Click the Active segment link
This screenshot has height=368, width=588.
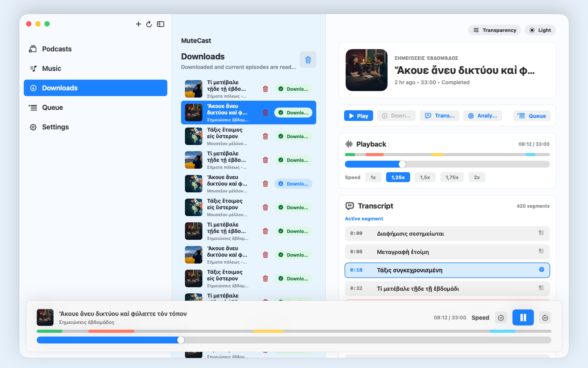[x=364, y=219]
